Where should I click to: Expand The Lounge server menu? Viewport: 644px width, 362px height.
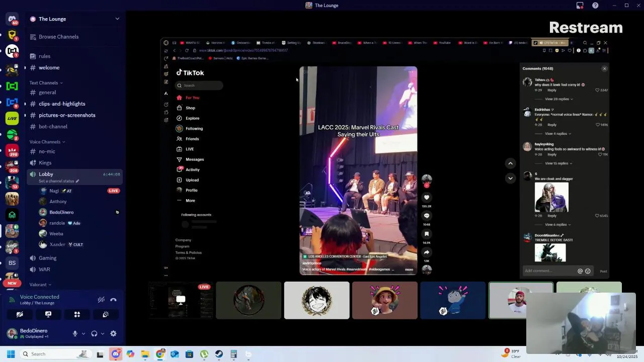tap(117, 19)
